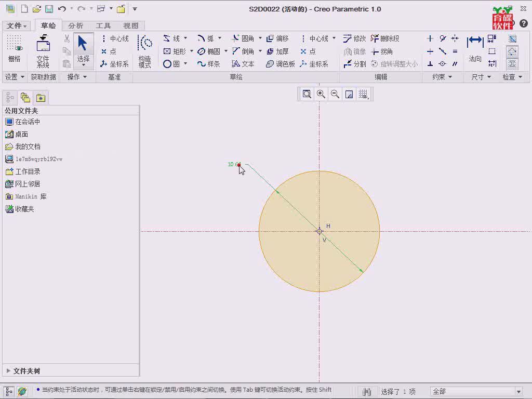Undo the last action
Viewport: 532px width, 399px height.
[x=62, y=9]
